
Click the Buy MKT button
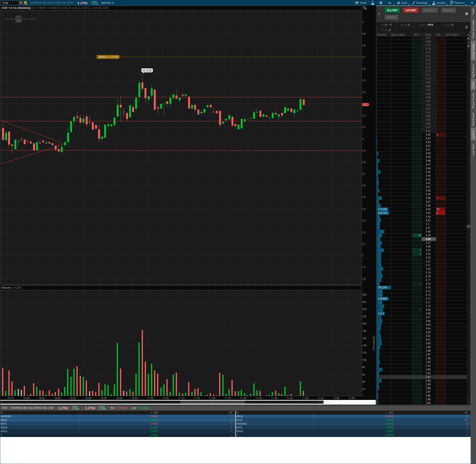click(x=392, y=10)
